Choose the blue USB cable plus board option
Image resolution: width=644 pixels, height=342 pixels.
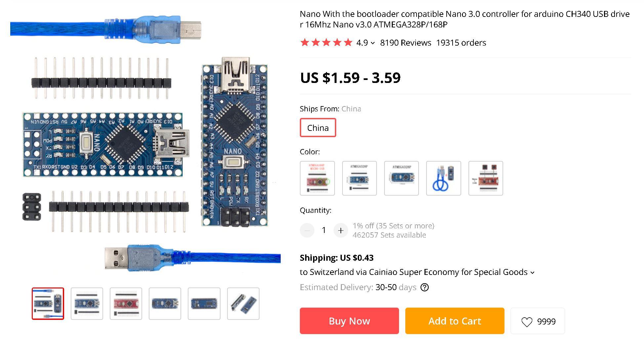pos(443,178)
